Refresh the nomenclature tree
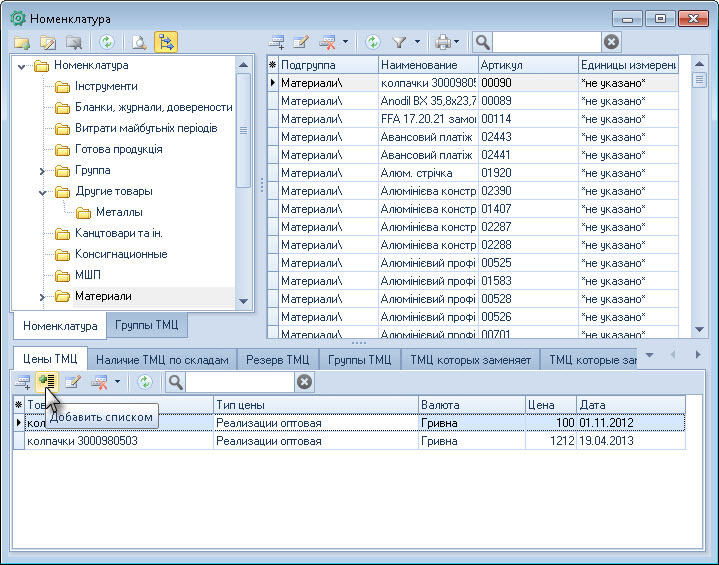The width and height of the screenshot is (719, 565). (x=107, y=43)
